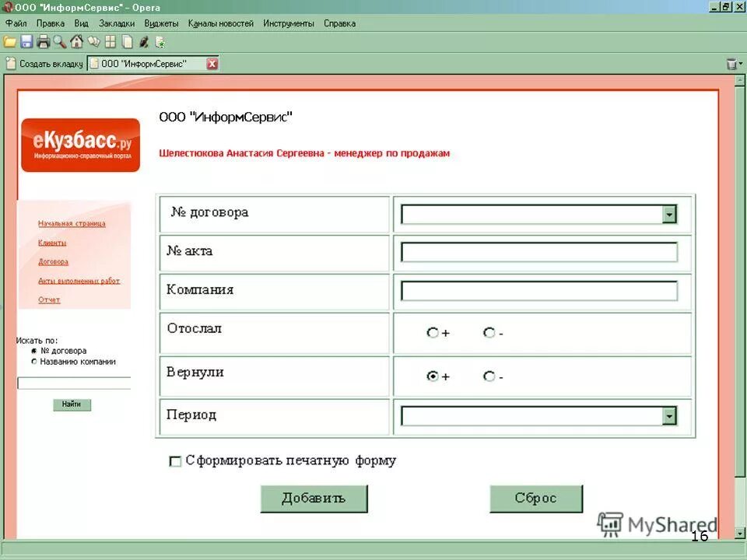Viewport: 747px width, 560px height.
Task: Select the magnifier Find icon
Action: 58,42
